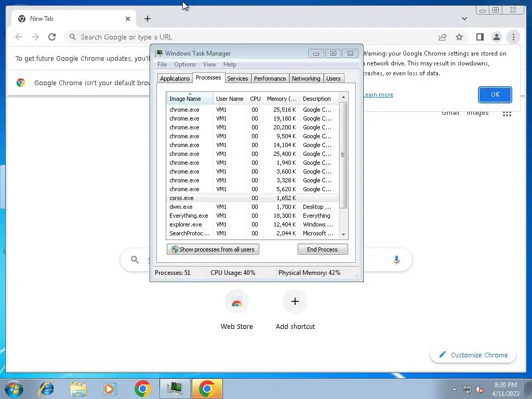Viewport: 532px width, 399px height.
Task: Switch to the Applications tab
Action: coord(175,78)
